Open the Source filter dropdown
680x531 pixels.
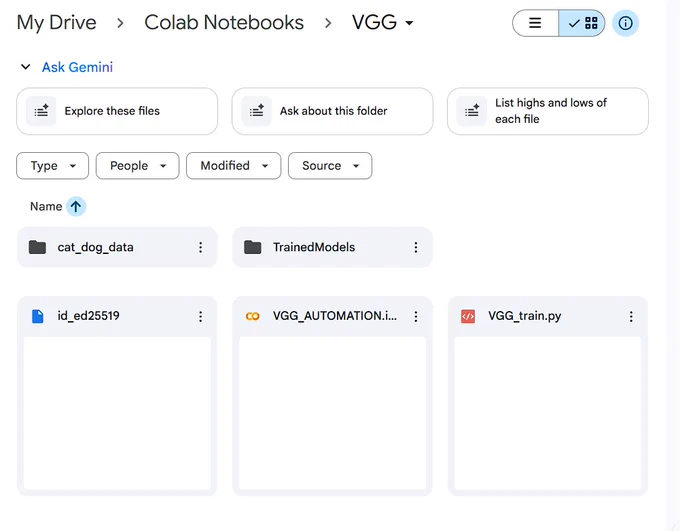pos(330,166)
